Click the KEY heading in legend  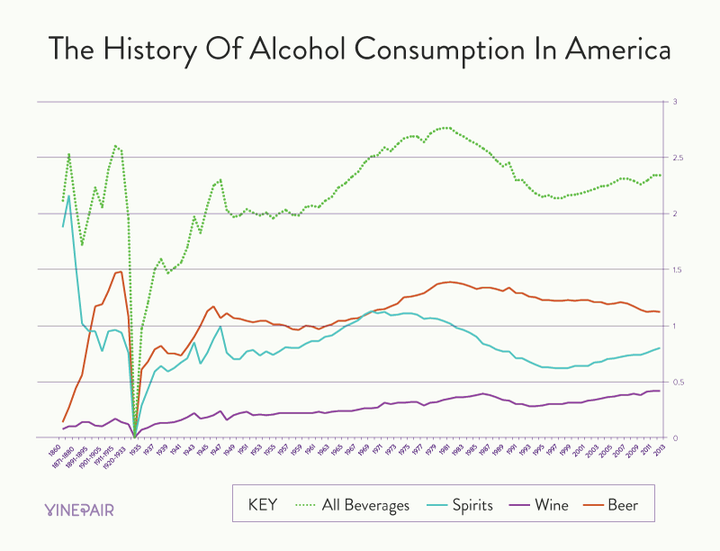[263, 505]
